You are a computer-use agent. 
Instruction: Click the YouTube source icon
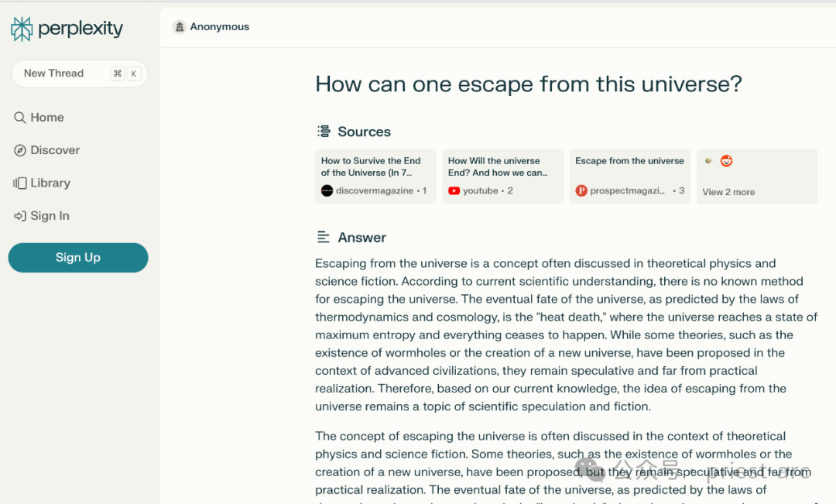454,190
